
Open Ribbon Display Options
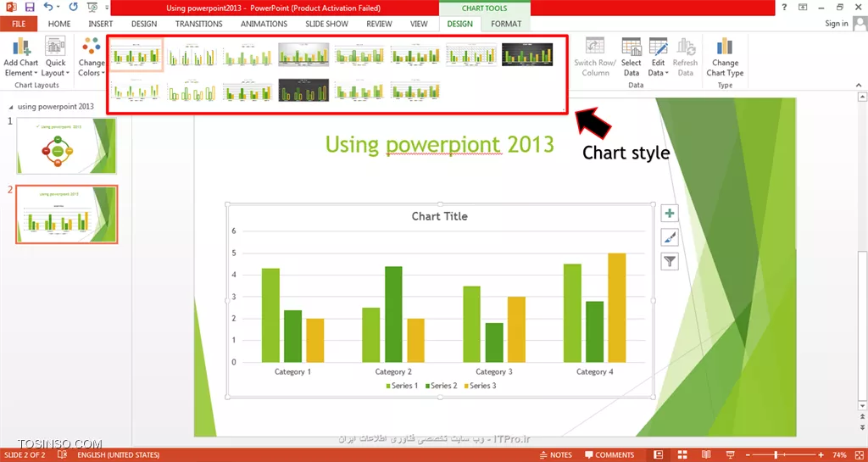(x=803, y=7)
